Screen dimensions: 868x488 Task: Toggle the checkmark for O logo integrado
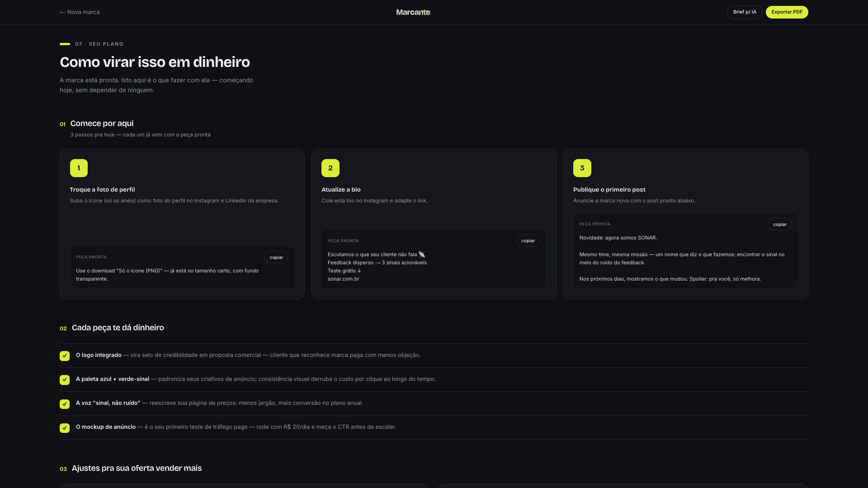click(65, 356)
